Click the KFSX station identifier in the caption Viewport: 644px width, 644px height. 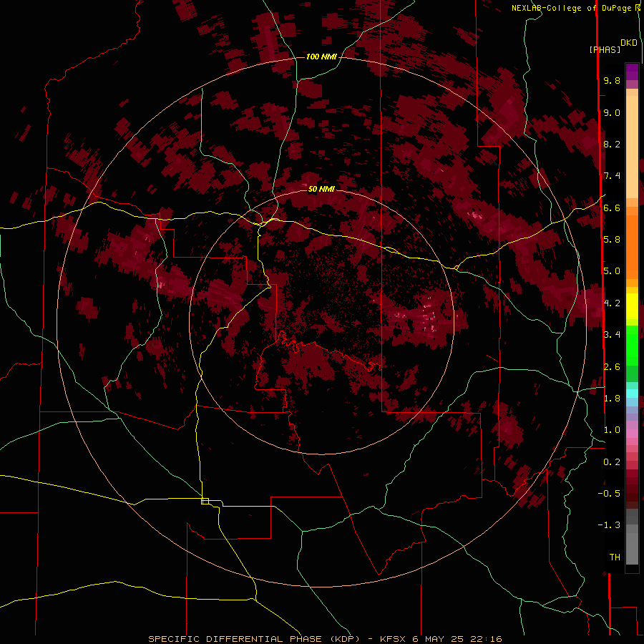pyautogui.click(x=394, y=639)
